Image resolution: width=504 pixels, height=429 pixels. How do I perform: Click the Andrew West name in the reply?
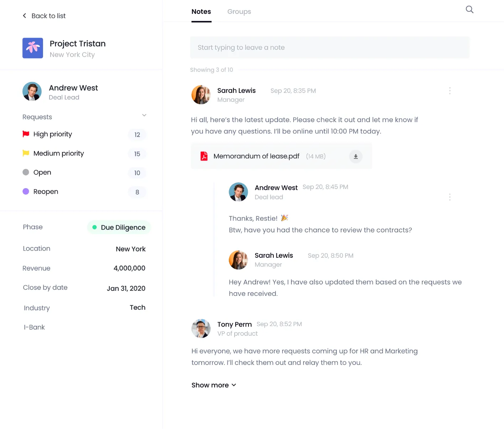click(x=276, y=188)
